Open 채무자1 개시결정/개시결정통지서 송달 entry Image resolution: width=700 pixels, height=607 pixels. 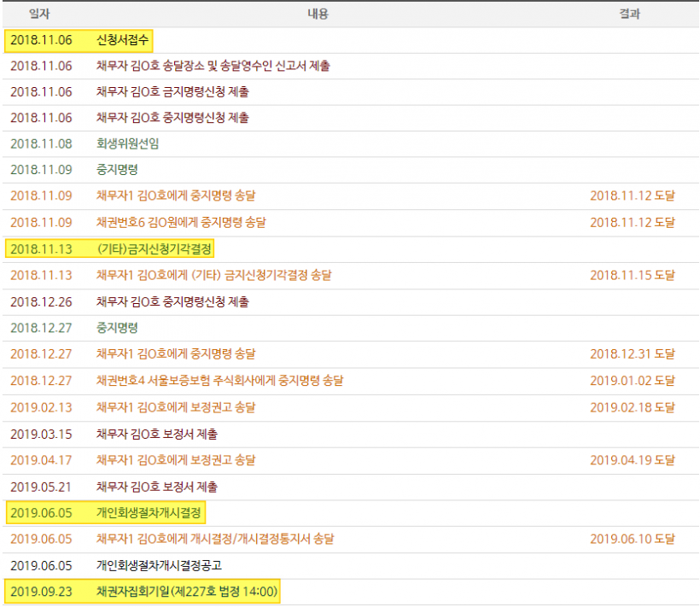[215, 540]
